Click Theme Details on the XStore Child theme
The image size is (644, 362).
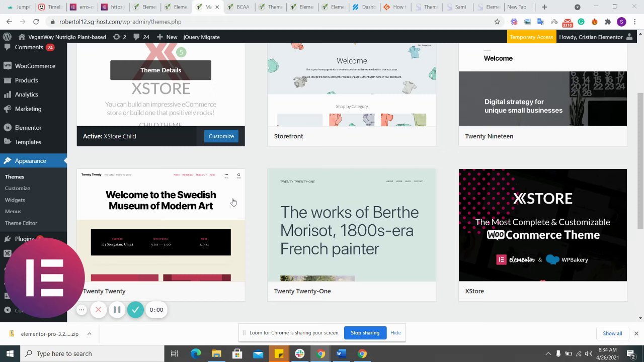pos(160,70)
